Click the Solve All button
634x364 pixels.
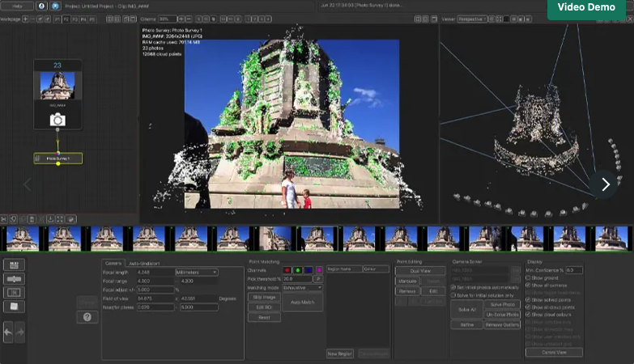pyautogui.click(x=466, y=309)
